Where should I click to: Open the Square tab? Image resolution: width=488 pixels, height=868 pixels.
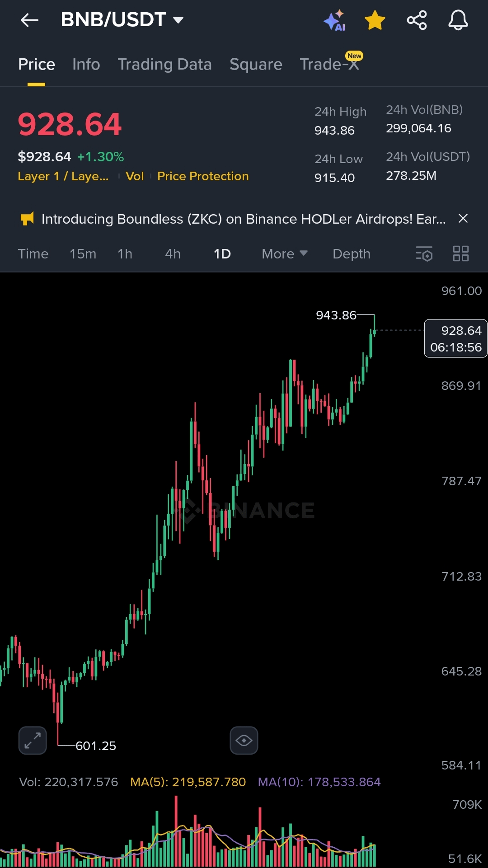point(256,64)
